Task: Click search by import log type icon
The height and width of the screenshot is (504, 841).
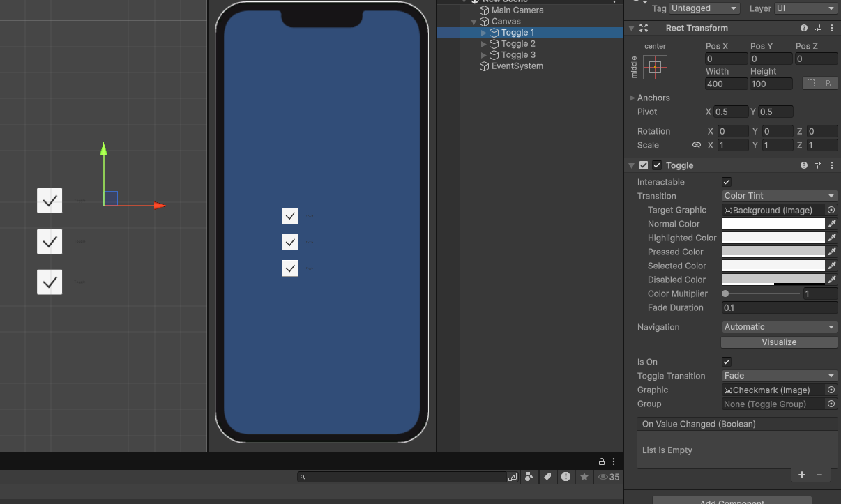Action: point(566,477)
